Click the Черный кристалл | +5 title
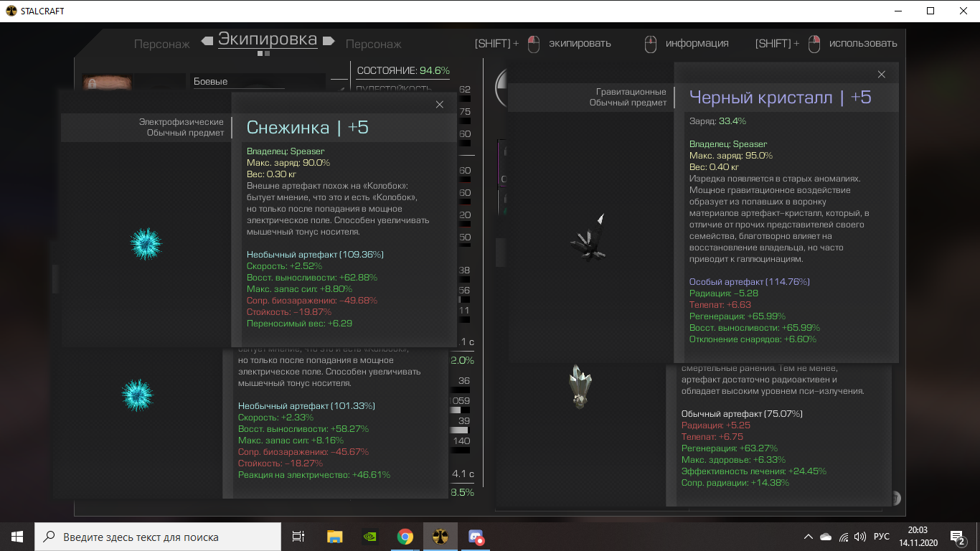This screenshot has width=980, height=551. 780,97
